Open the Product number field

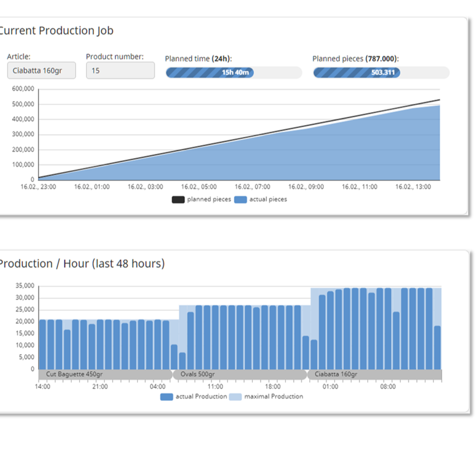pyautogui.click(x=119, y=70)
